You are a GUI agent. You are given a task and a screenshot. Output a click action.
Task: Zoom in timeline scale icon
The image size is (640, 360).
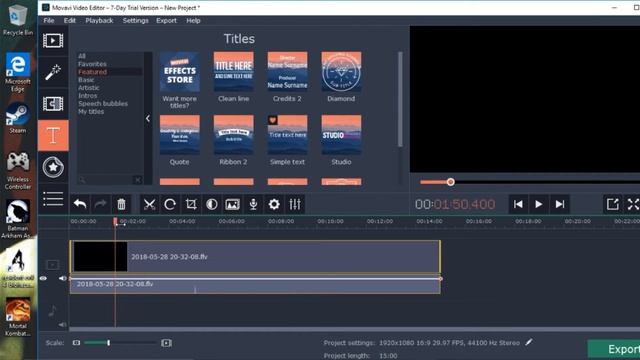pos(166,343)
